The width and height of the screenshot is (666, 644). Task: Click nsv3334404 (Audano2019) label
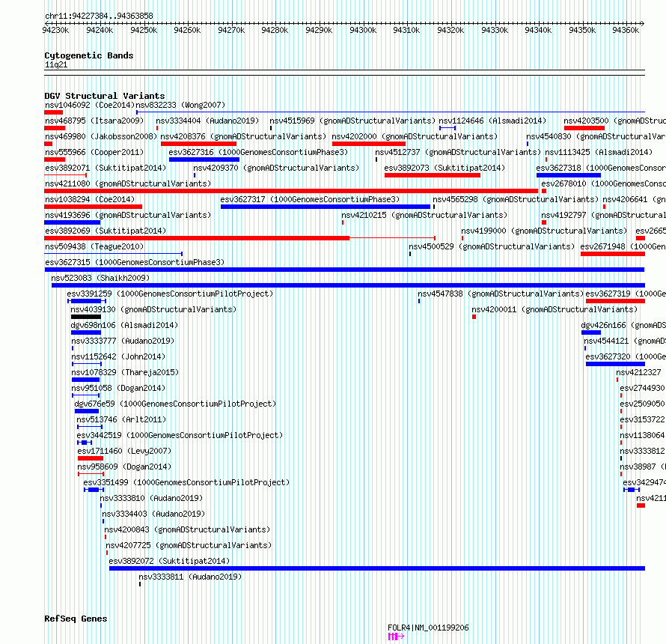point(207,121)
